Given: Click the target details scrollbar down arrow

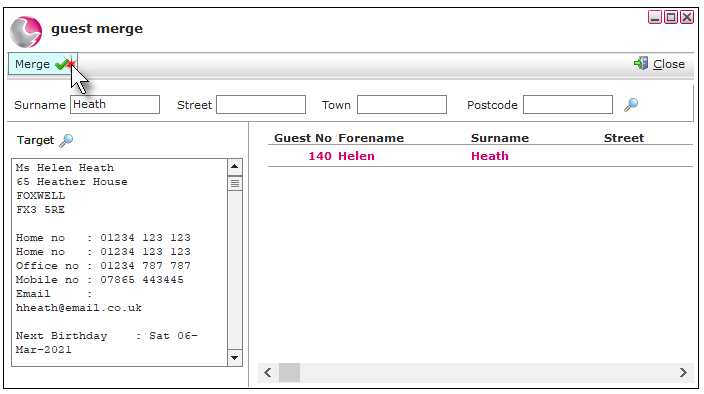Looking at the screenshot, I should [x=235, y=358].
